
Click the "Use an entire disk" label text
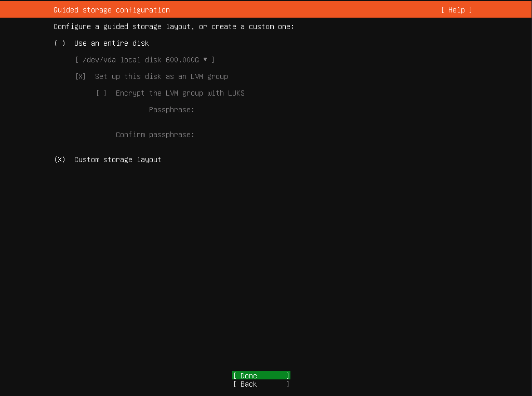tap(111, 43)
